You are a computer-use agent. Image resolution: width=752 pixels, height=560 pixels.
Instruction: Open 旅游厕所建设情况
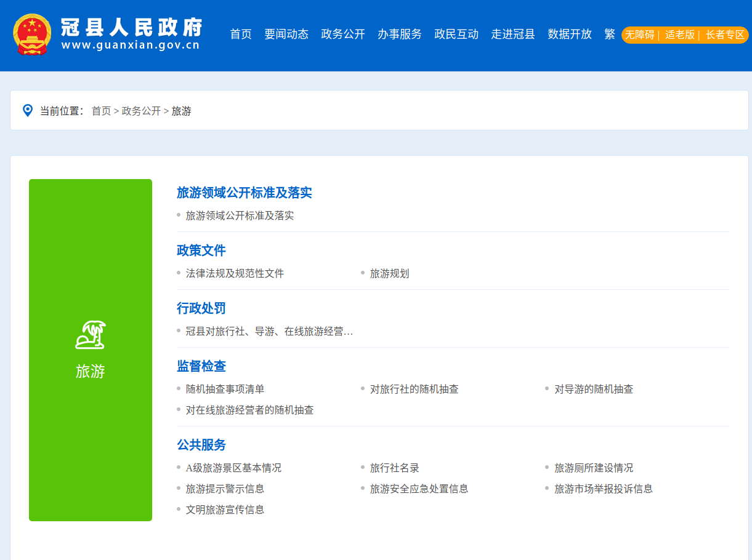pyautogui.click(x=594, y=468)
